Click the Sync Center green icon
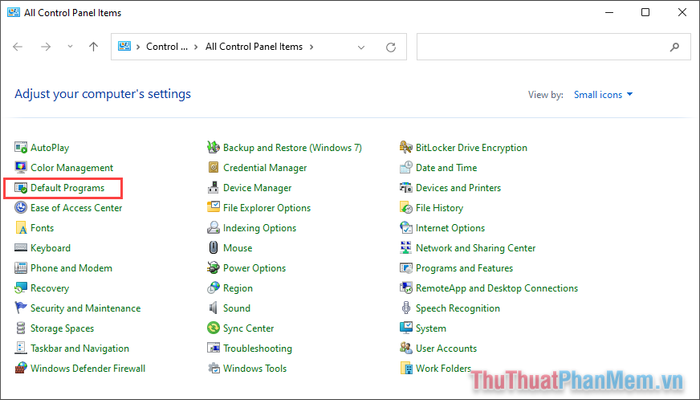This screenshot has width=700, height=400. point(213,328)
